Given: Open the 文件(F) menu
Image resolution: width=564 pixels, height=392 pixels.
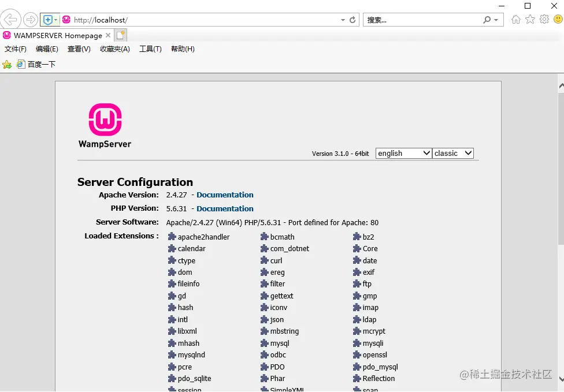Looking at the screenshot, I should [16, 49].
